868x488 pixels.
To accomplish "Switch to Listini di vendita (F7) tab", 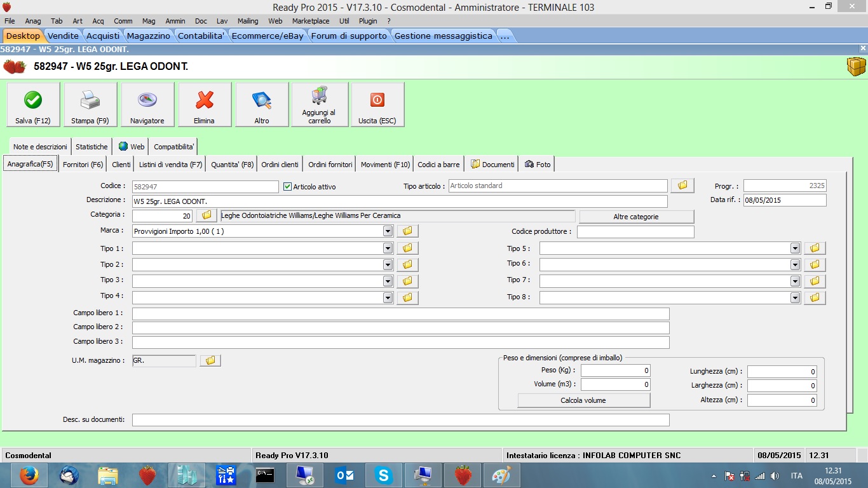I will coord(170,165).
